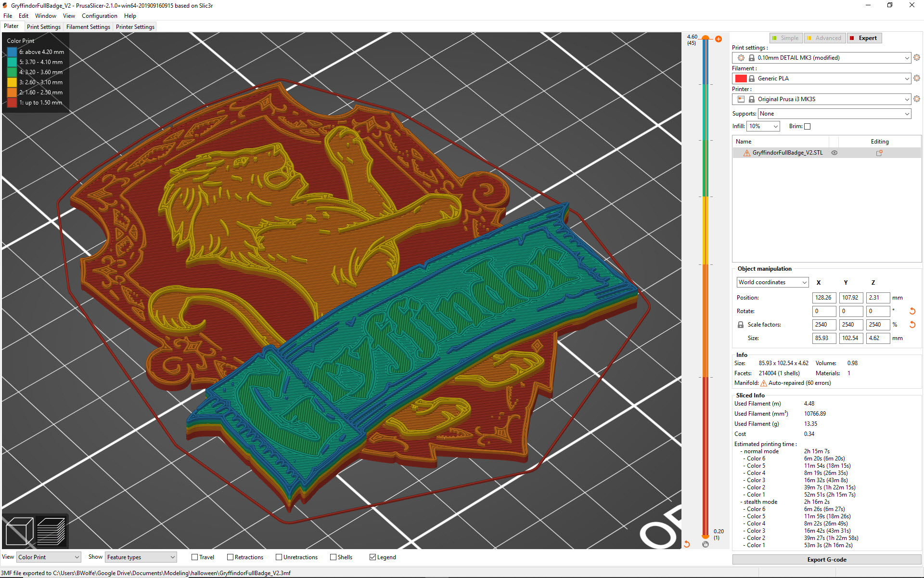924x578 pixels.
Task: Open the File menu
Action: pos(8,16)
